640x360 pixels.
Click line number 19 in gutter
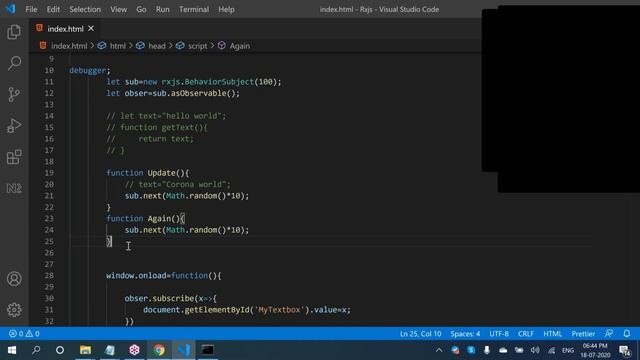[49, 173]
